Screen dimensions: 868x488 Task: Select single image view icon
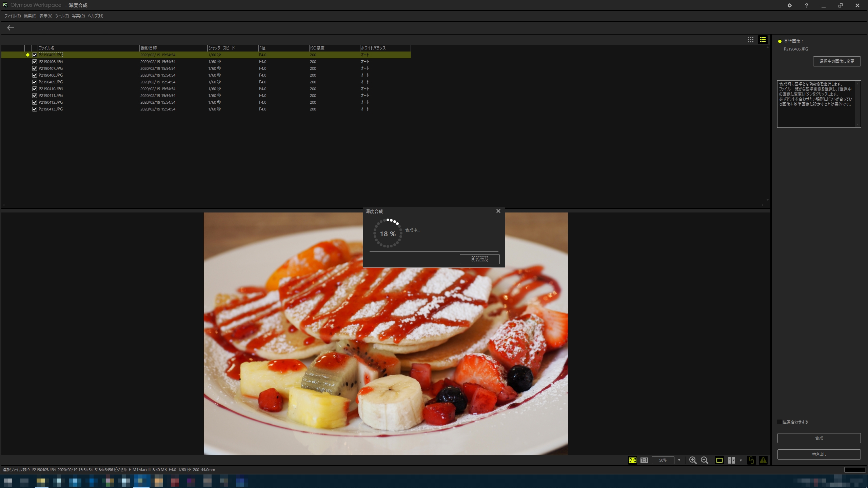(719, 460)
